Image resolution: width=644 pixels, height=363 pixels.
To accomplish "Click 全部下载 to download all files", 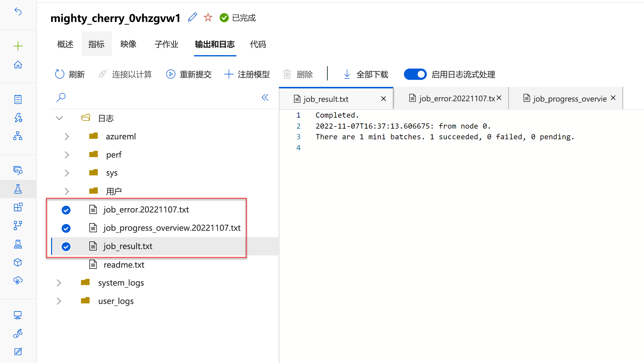I will pos(366,74).
